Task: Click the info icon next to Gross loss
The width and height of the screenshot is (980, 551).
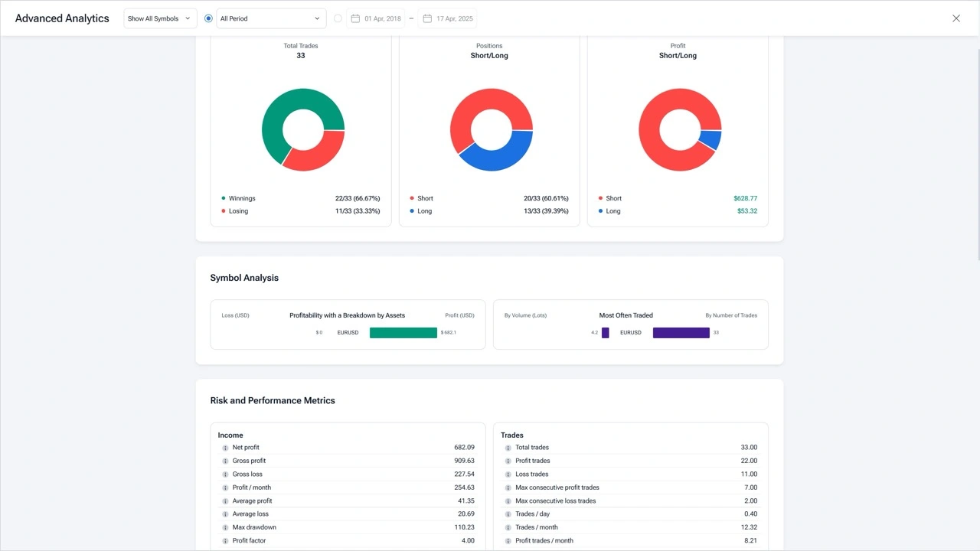Action: point(225,474)
